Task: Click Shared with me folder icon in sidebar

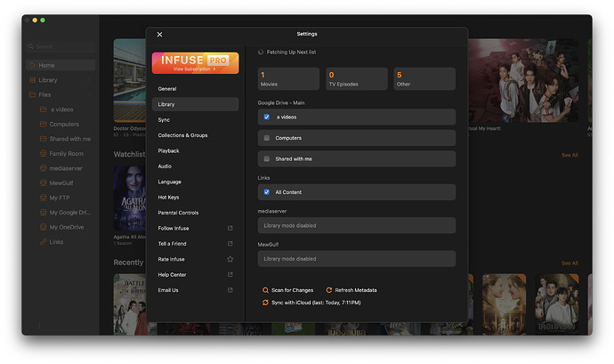Action: click(44, 139)
